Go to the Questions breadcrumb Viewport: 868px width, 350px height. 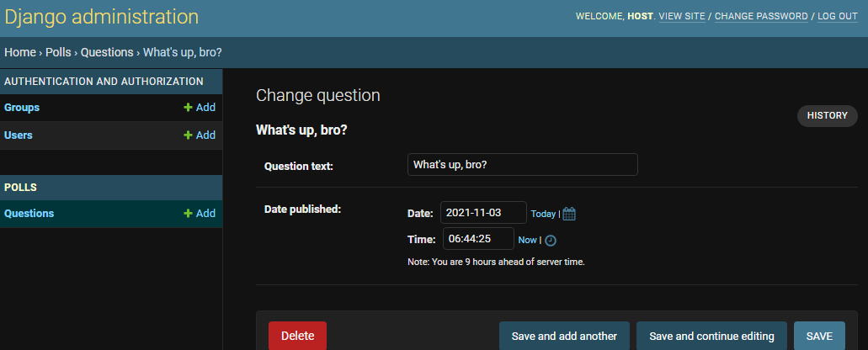click(107, 52)
